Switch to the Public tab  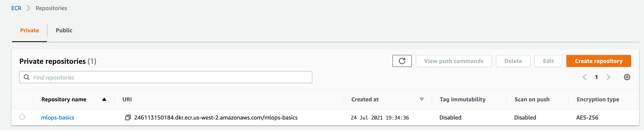[64, 30]
